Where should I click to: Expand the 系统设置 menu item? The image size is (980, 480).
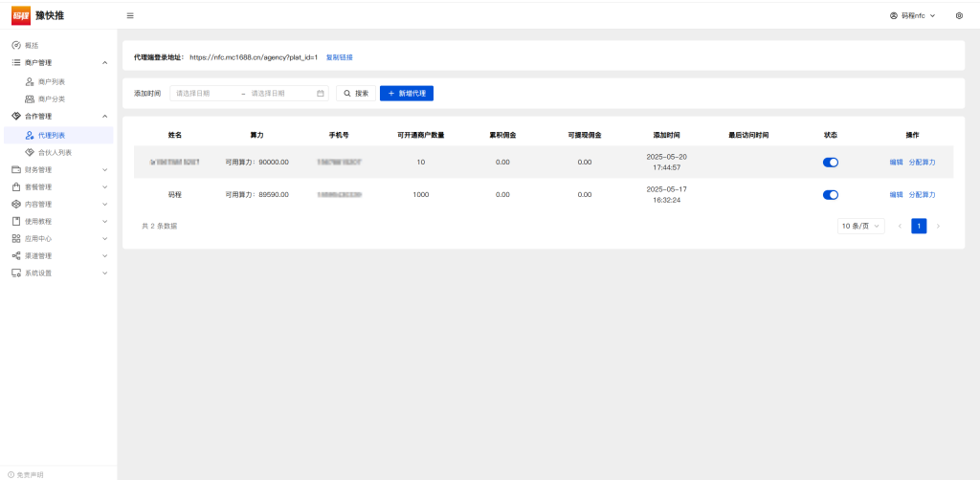click(x=57, y=273)
